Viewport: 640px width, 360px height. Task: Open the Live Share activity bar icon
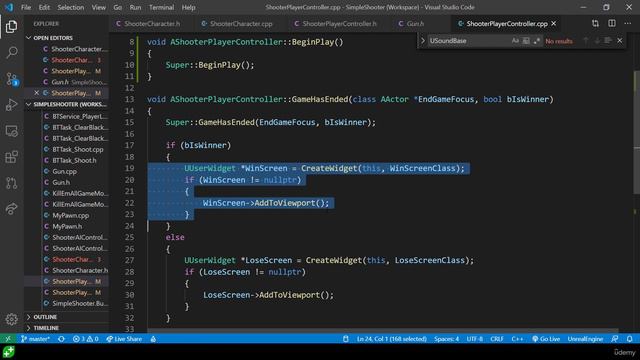click(11, 209)
